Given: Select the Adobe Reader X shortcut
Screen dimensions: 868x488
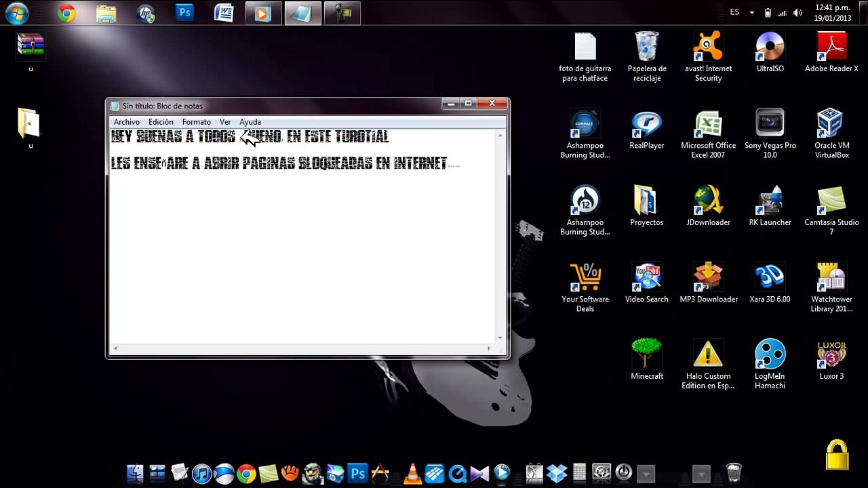Looking at the screenshot, I should click(x=831, y=52).
